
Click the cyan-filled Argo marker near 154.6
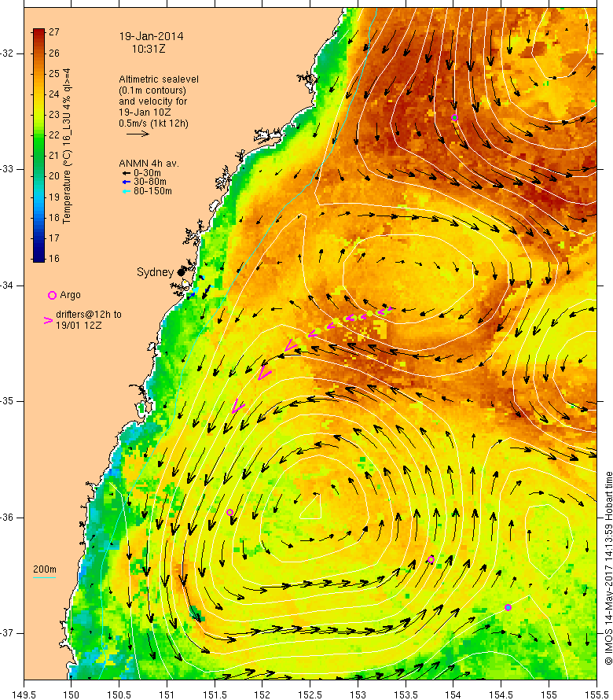508,608
